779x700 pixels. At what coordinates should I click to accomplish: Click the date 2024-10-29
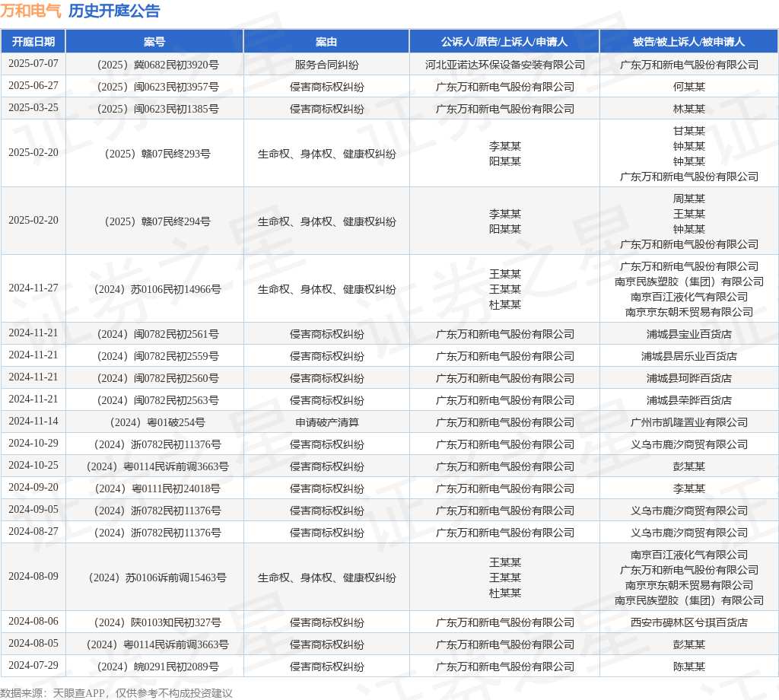pyautogui.click(x=33, y=443)
